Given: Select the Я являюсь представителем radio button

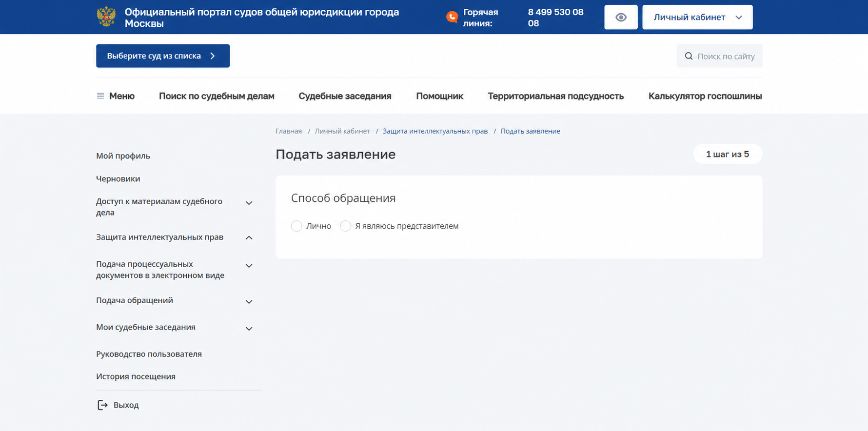Looking at the screenshot, I should coord(346,226).
